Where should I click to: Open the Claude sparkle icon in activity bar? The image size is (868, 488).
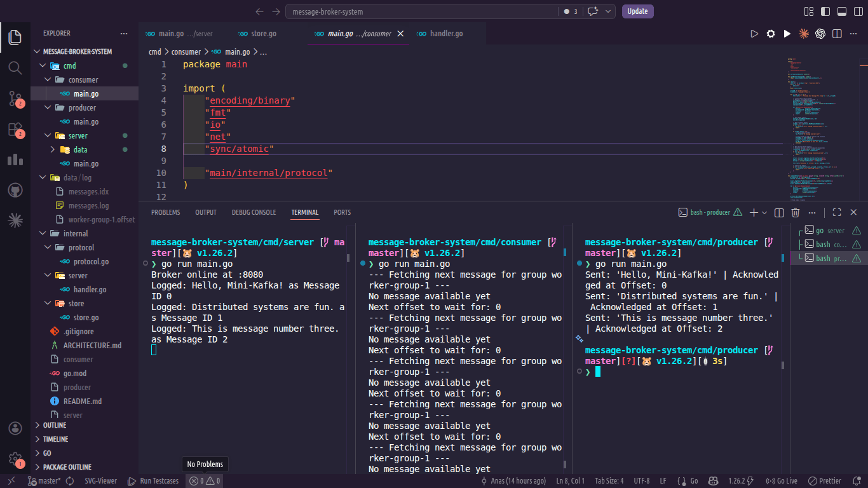(15, 220)
